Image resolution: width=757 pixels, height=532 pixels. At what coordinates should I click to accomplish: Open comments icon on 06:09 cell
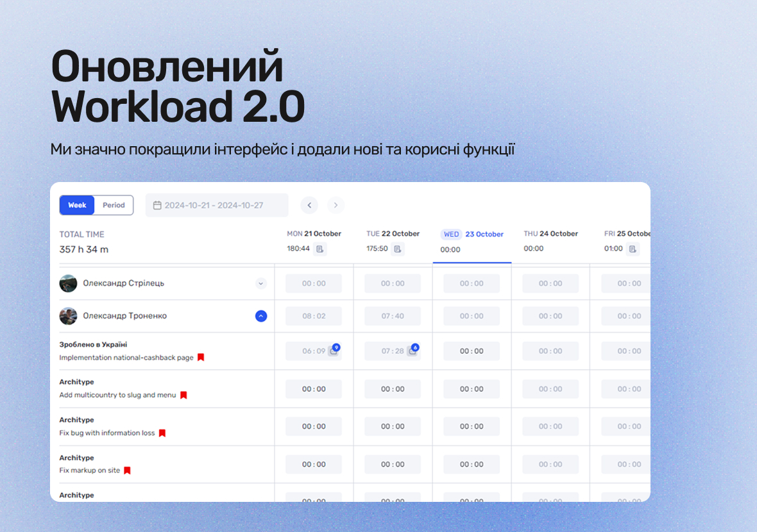[334, 351]
